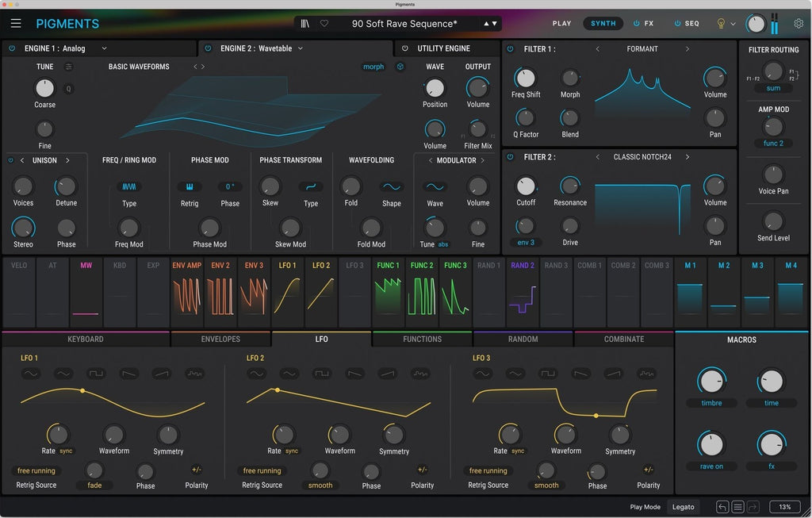Switch to the RANDOM tab
The width and height of the screenshot is (812, 518).
(523, 340)
